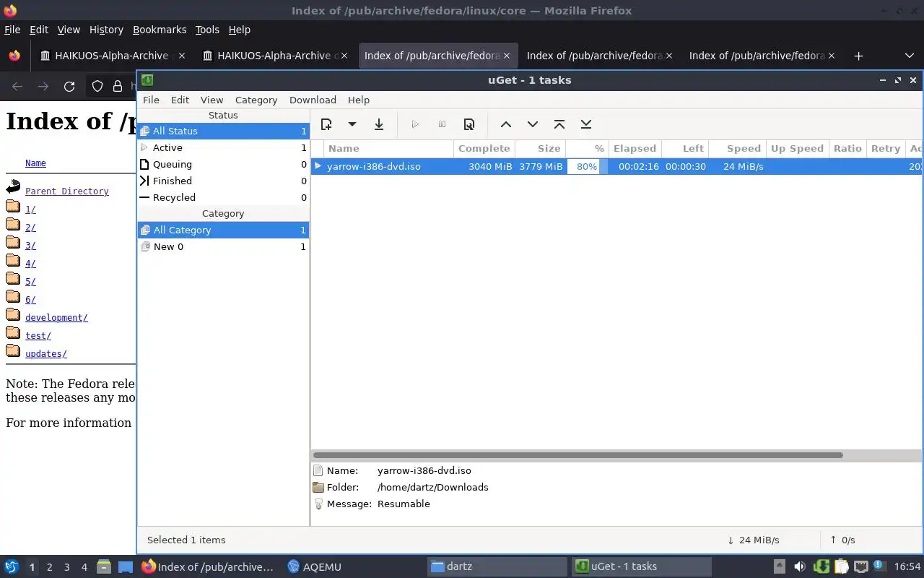Click the Retry column header
Screen dimensions: 924x578
(x=886, y=148)
